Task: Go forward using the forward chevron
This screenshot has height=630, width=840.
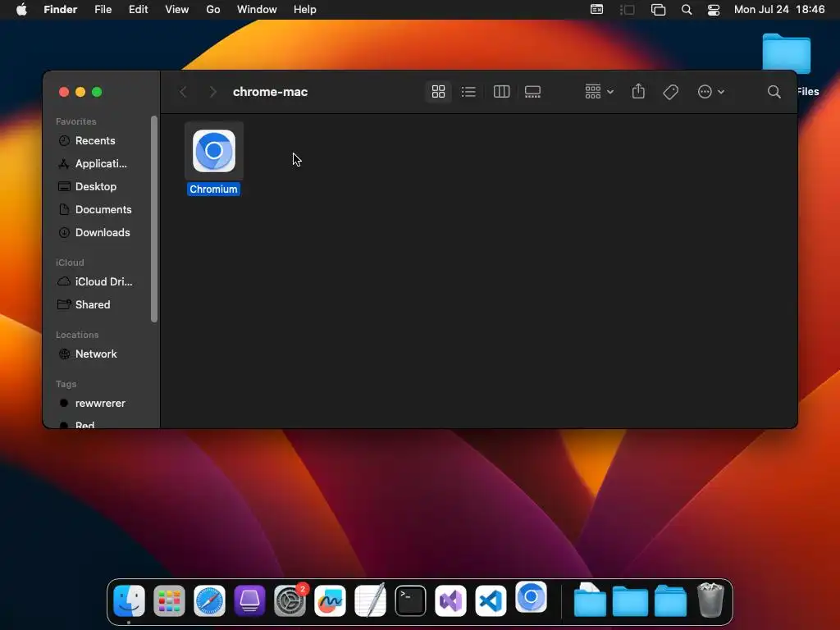Action: (x=212, y=92)
